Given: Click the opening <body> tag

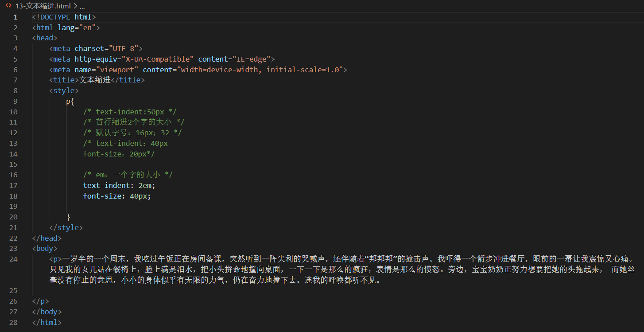Looking at the screenshot, I should (45, 249).
